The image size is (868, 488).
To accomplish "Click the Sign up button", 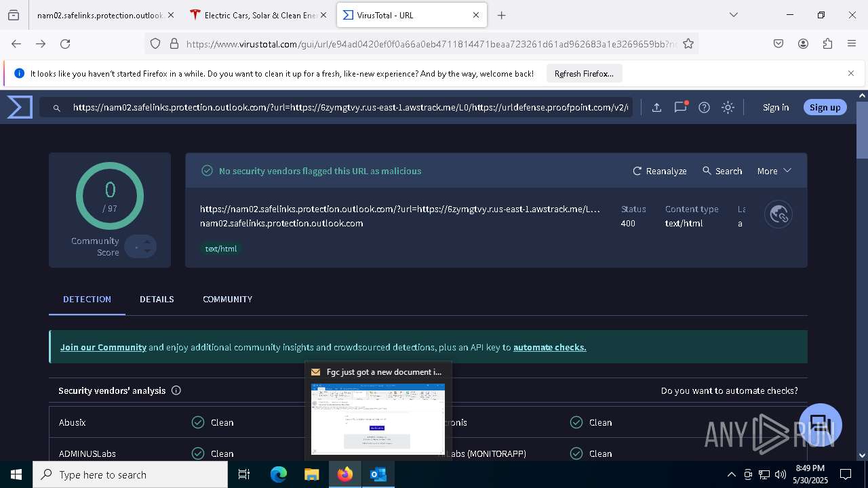I will [825, 107].
